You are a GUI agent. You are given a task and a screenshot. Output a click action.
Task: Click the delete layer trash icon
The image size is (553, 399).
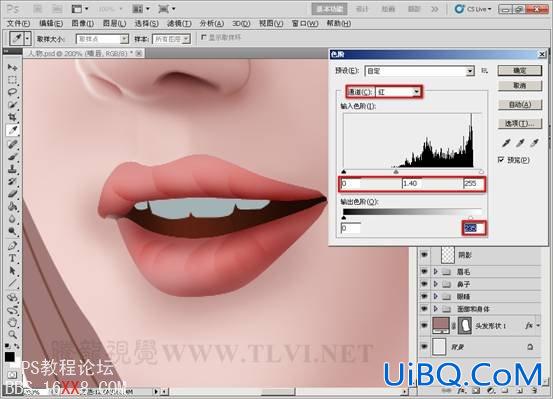(535, 391)
